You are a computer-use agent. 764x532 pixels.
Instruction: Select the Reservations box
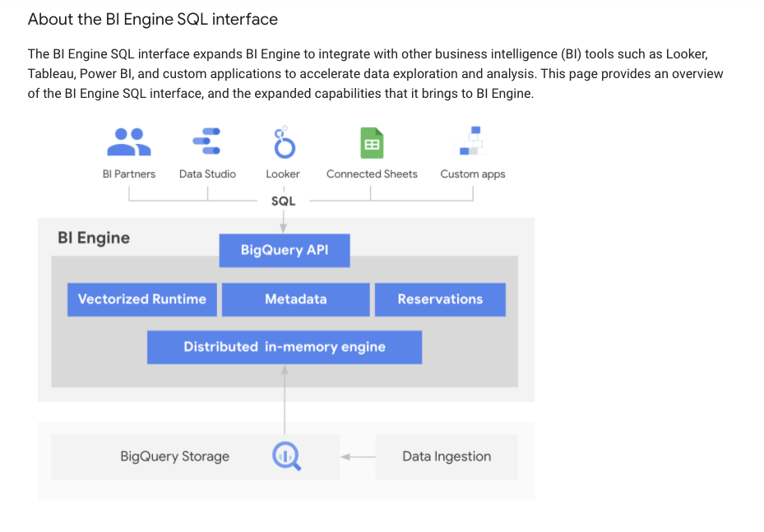click(x=440, y=299)
